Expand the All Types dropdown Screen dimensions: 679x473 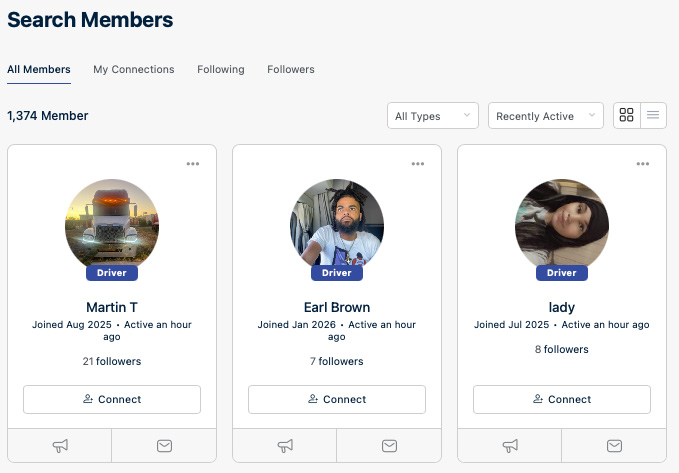[433, 116]
